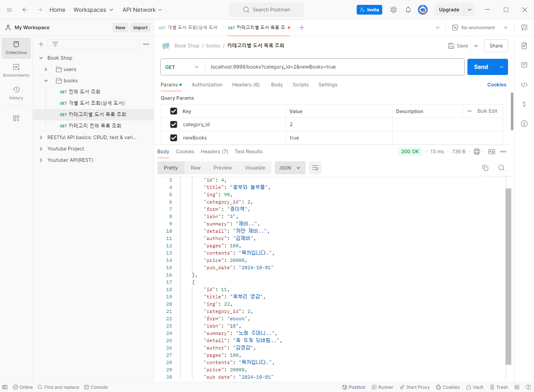Open collections more options ellipsis
Image resolution: width=534 pixels, height=392 pixels.
[x=146, y=44]
